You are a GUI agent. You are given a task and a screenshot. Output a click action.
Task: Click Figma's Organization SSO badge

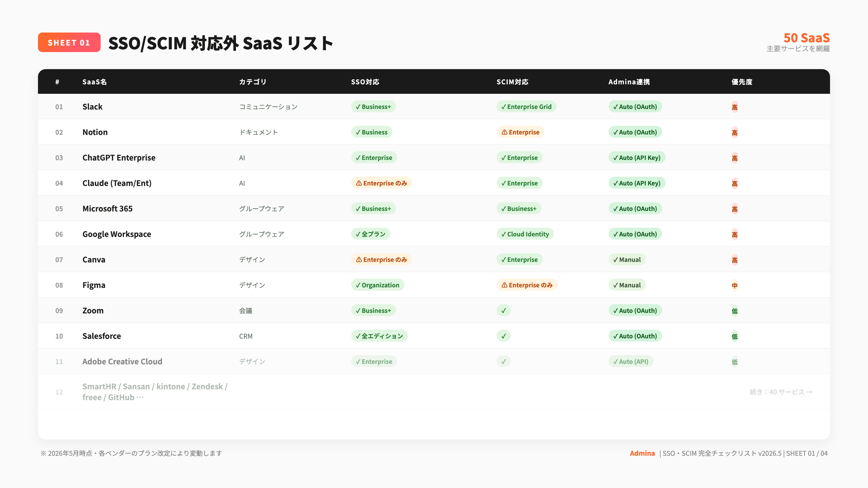pos(378,285)
